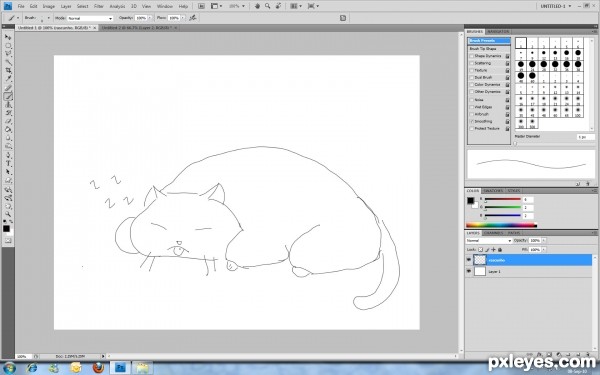Select Brush Presets option

click(489, 41)
